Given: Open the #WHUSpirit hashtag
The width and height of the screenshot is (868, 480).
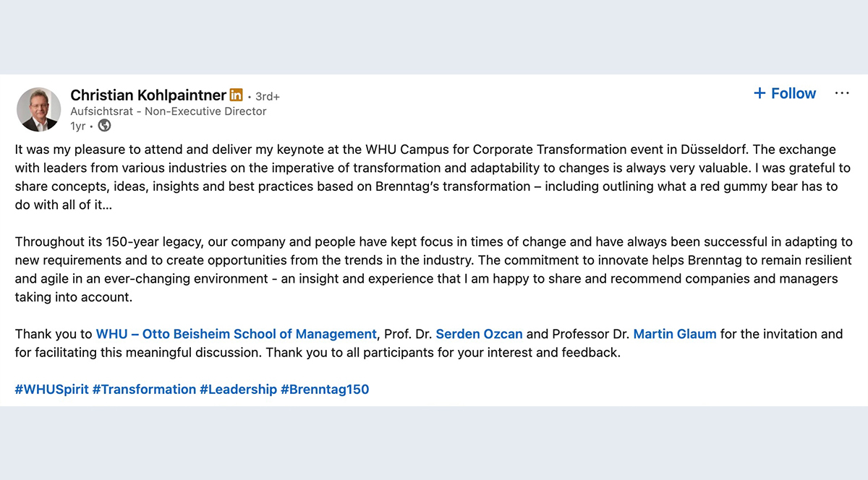Looking at the screenshot, I should pyautogui.click(x=51, y=389).
